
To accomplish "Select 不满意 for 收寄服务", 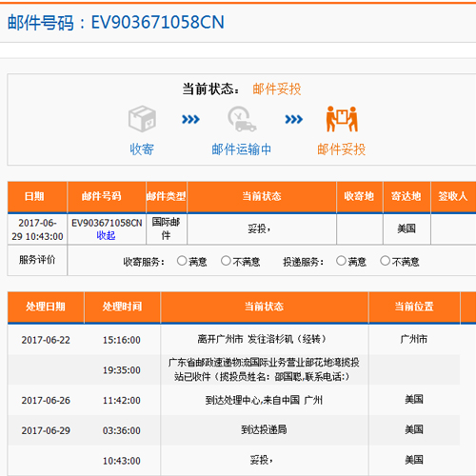I will pyautogui.click(x=226, y=261).
